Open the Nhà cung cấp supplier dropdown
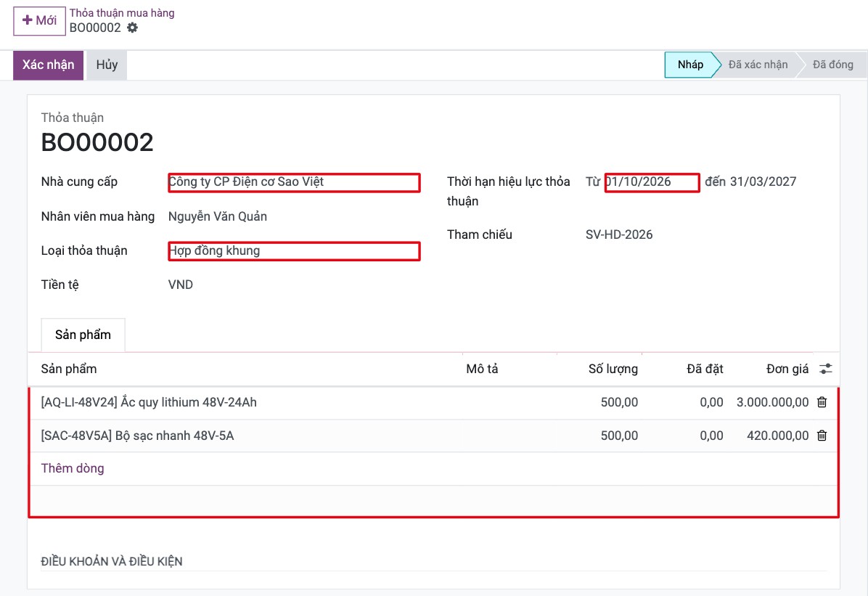Image resolution: width=868 pixels, height=596 pixels. coord(294,182)
